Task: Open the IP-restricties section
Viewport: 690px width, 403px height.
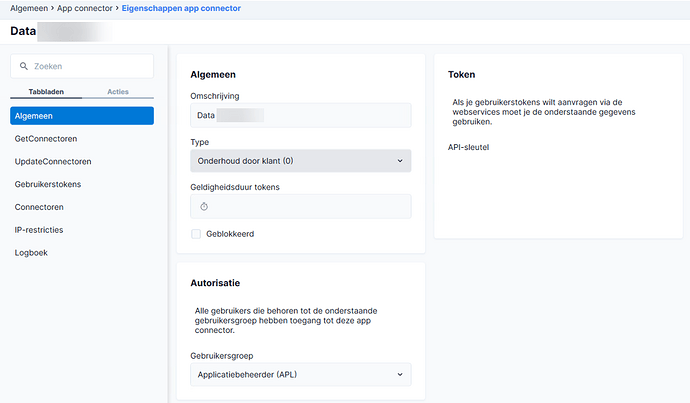Action: coord(39,230)
